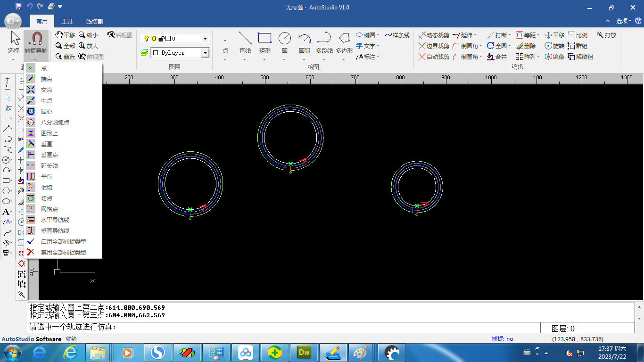Click the command input line field
Image resolution: width=644 pixels, height=362 pixels.
click(285, 327)
